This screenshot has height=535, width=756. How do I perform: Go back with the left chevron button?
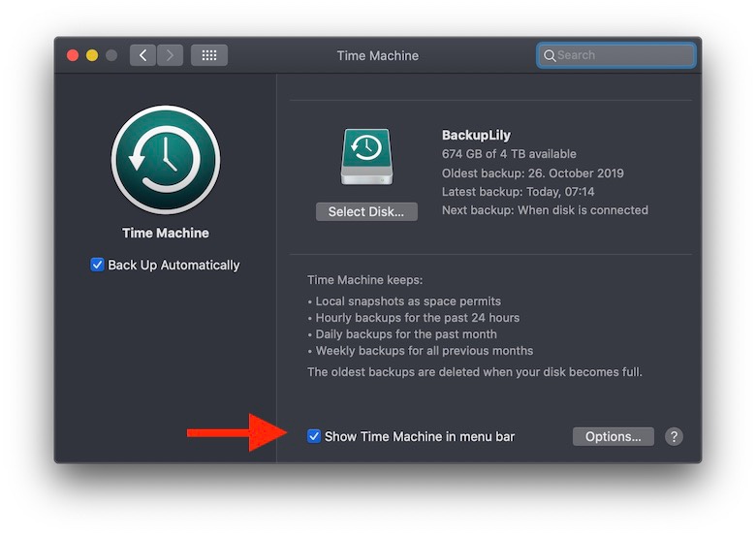[x=142, y=55]
